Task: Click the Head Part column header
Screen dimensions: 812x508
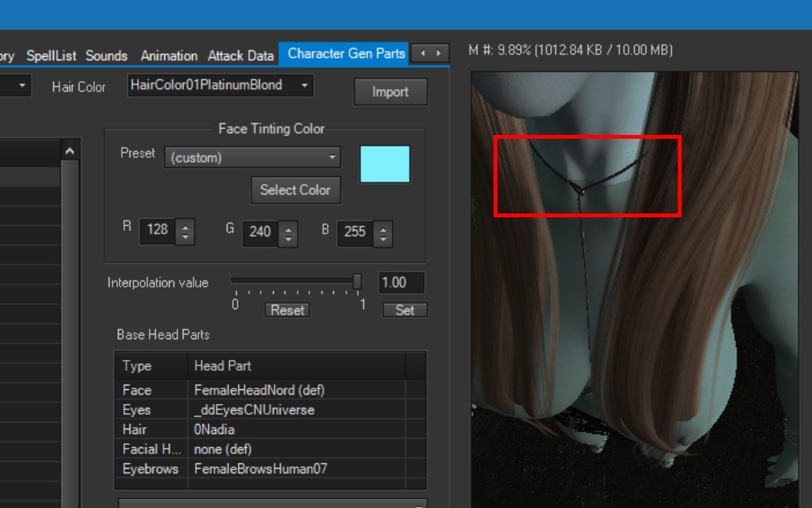Action: click(296, 366)
